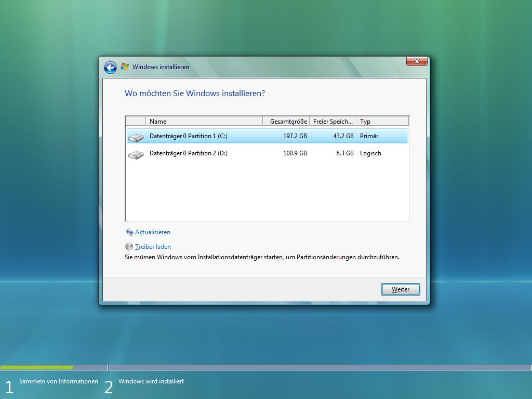The height and width of the screenshot is (399, 532).
Task: Click the Wo möchten Sie Windows installieren heading
Action: [195, 94]
